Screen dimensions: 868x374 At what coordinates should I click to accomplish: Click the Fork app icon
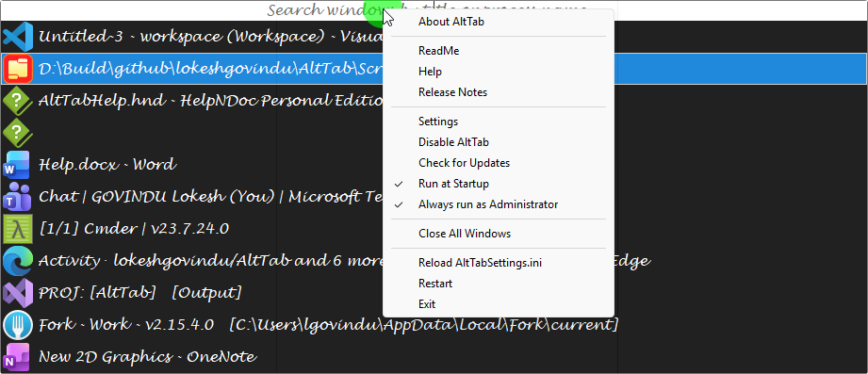pyautogui.click(x=18, y=324)
